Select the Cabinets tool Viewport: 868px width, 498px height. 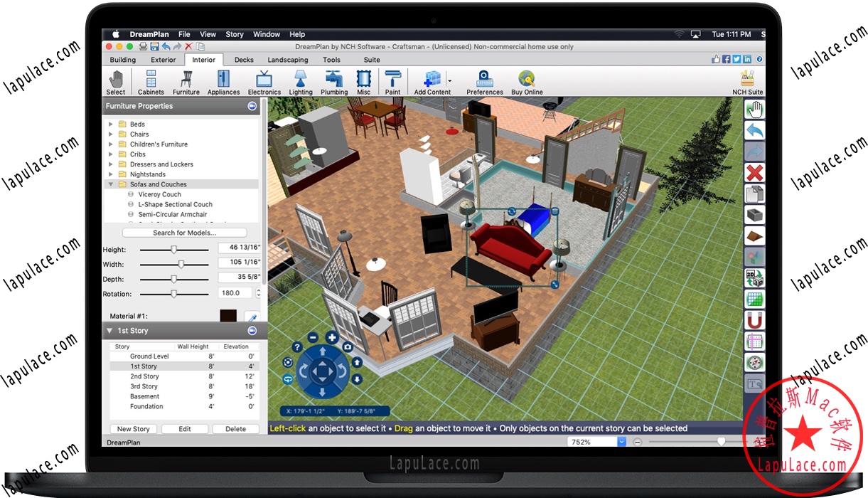[151, 83]
